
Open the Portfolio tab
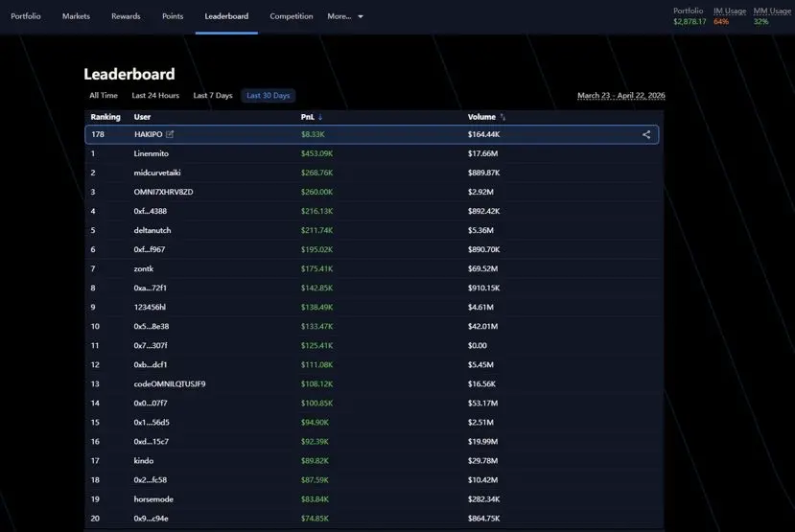26,16
